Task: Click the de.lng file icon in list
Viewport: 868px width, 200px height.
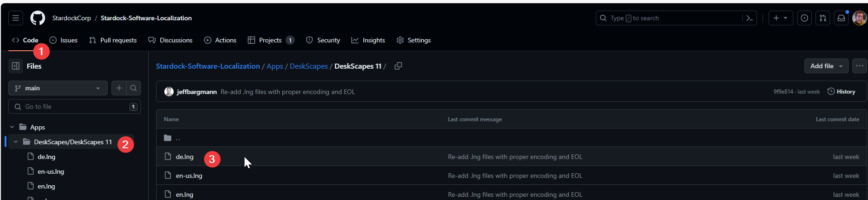Action: (x=168, y=157)
